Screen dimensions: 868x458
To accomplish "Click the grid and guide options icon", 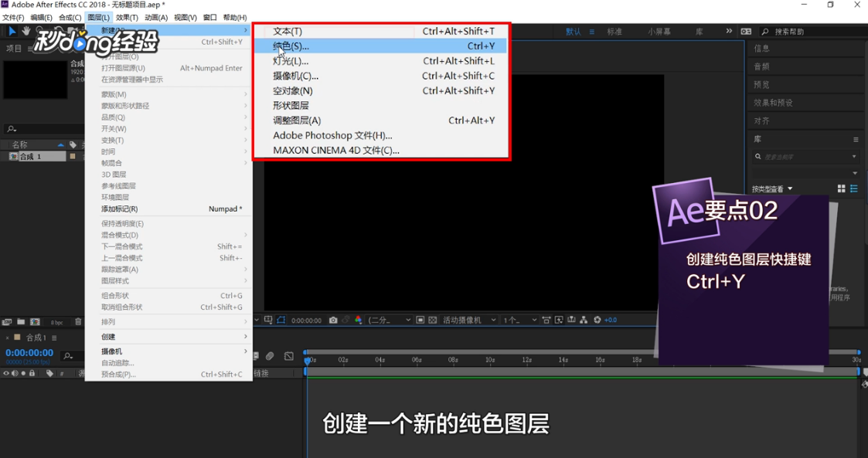I will (268, 320).
